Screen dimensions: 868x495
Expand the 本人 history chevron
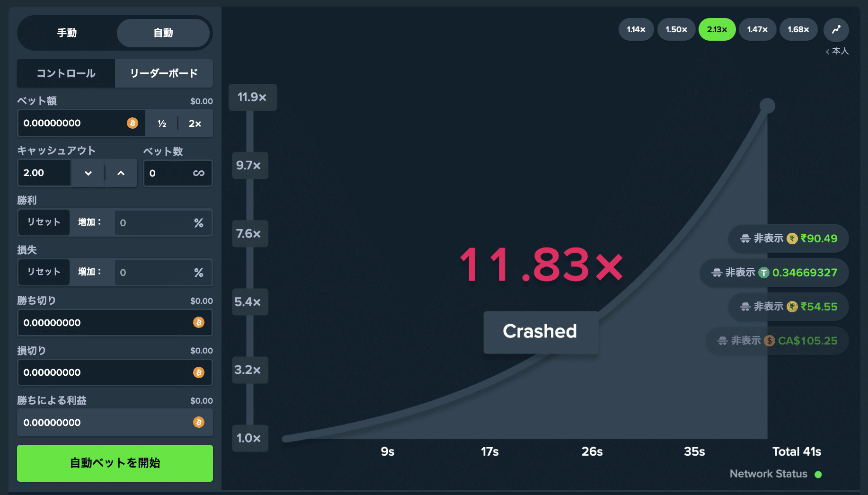coord(827,52)
